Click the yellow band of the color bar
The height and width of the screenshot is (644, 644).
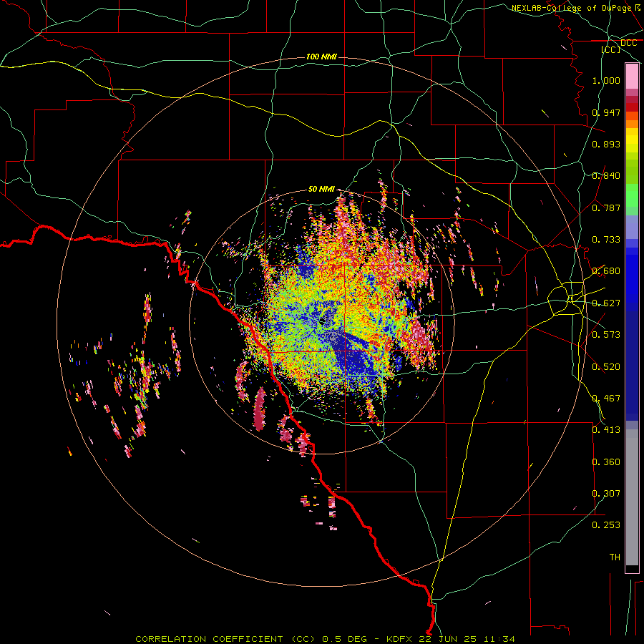pyautogui.click(x=632, y=141)
